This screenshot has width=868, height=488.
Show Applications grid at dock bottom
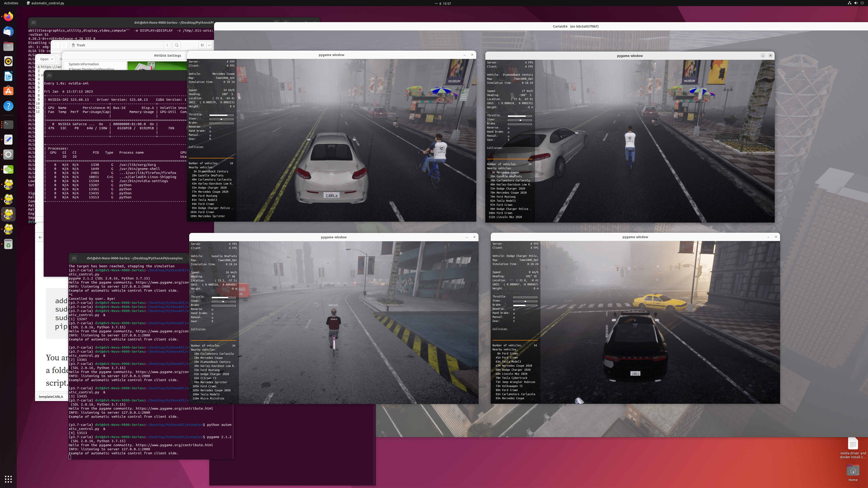8,479
